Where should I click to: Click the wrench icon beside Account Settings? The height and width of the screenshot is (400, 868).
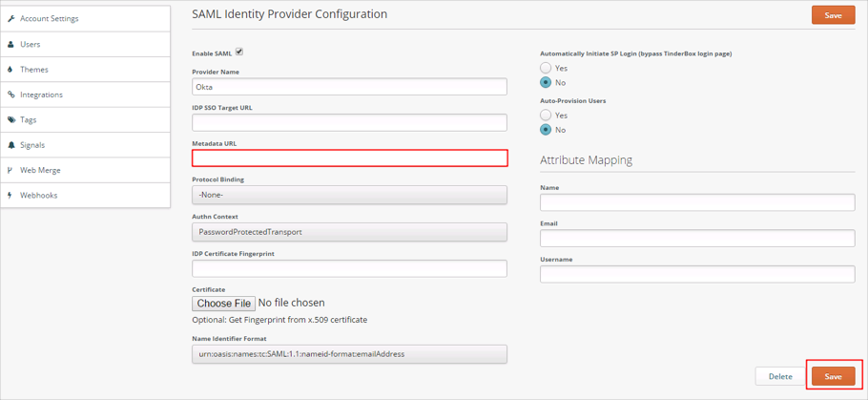pyautogui.click(x=11, y=19)
